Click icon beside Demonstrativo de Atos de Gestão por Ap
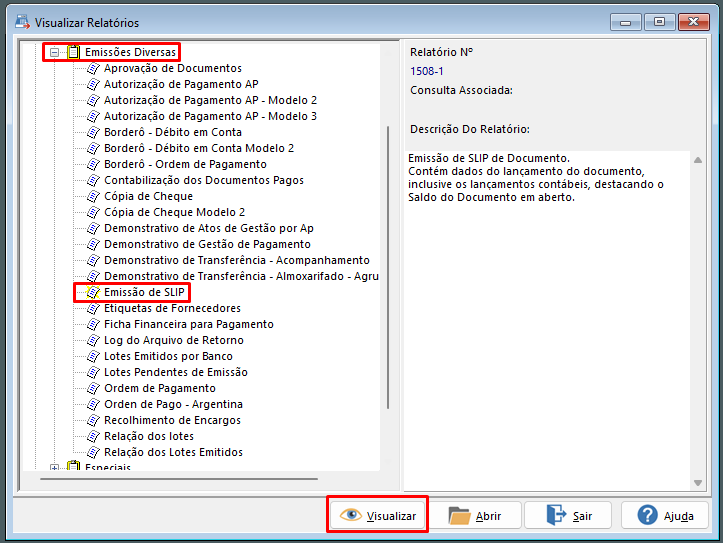Viewport: 723px width, 543px height. pos(94,229)
